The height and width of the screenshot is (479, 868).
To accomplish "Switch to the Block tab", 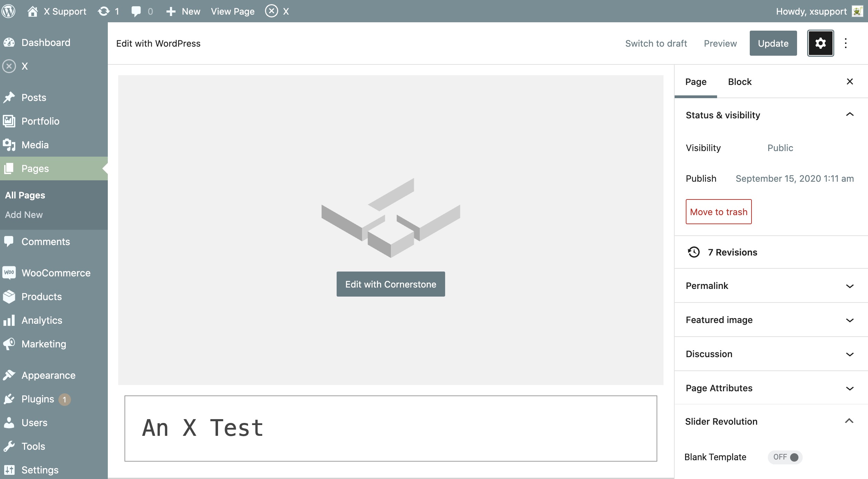I will (740, 81).
